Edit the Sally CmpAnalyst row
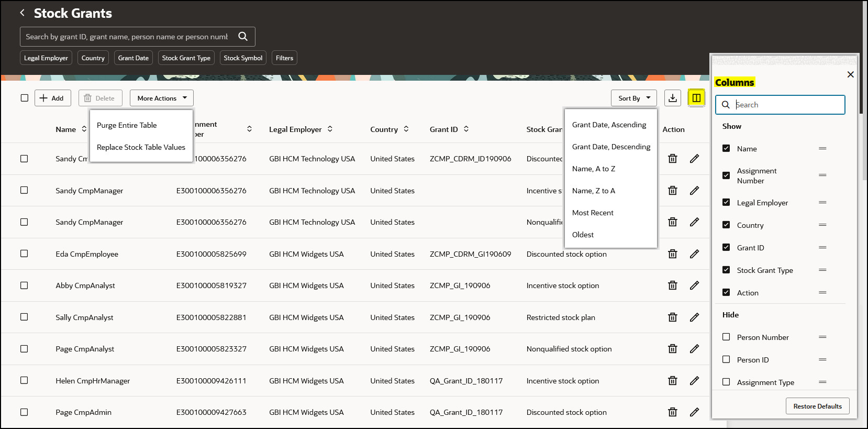This screenshot has height=429, width=868. pos(694,317)
